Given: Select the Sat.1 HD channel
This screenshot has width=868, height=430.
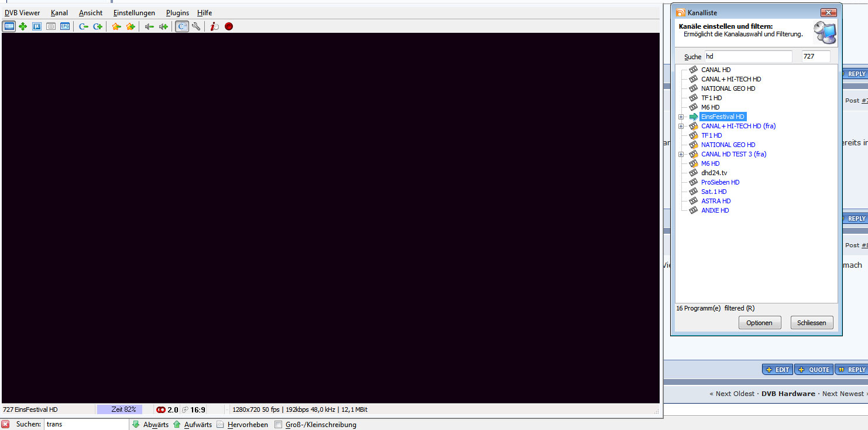Looking at the screenshot, I should click(714, 192).
